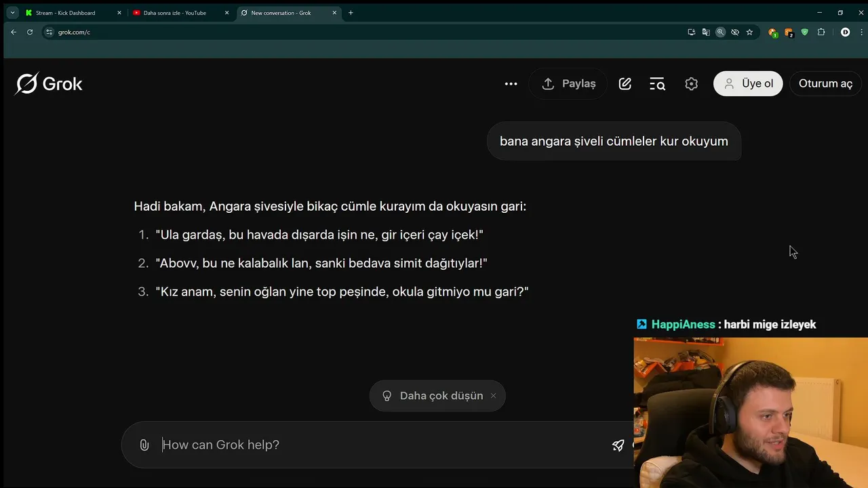Click the Grok logo
Viewport: 868px width, 488px height.
[x=49, y=84]
